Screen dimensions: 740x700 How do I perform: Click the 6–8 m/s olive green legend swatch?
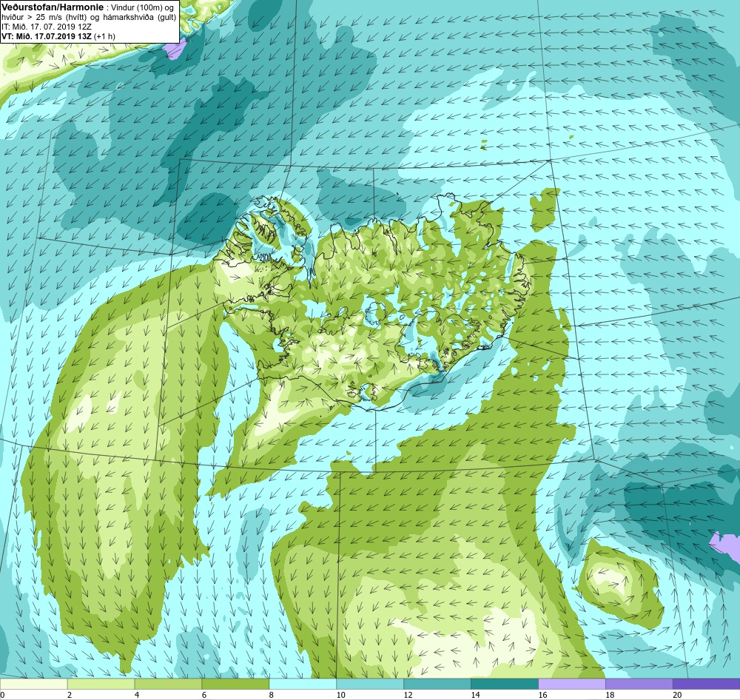[x=235, y=684]
